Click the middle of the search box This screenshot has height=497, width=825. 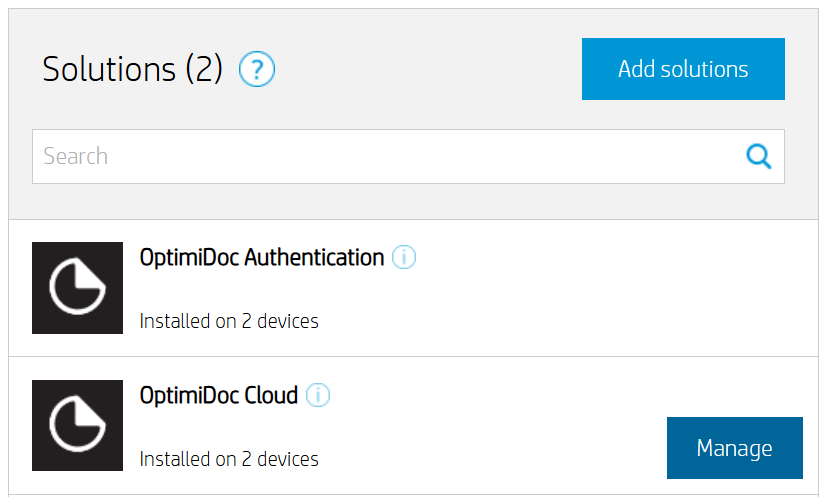coord(408,156)
